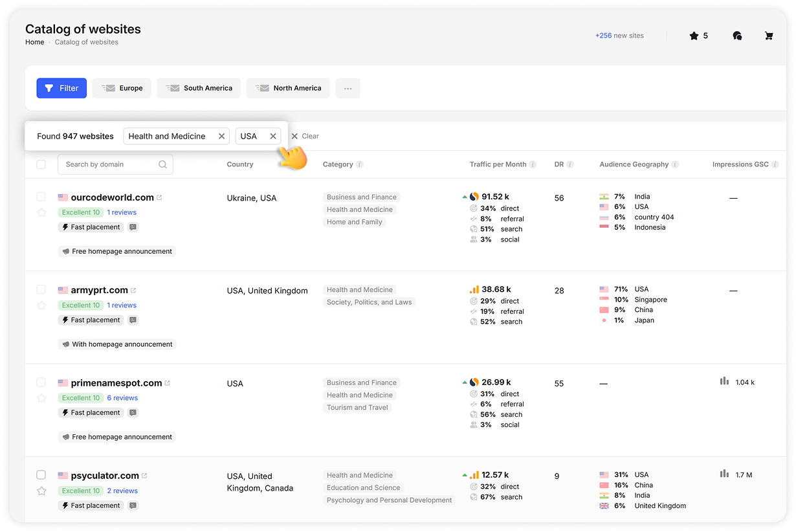796x532 pixels.
Task: Expand more region filters with the ellipsis button
Action: (348, 88)
